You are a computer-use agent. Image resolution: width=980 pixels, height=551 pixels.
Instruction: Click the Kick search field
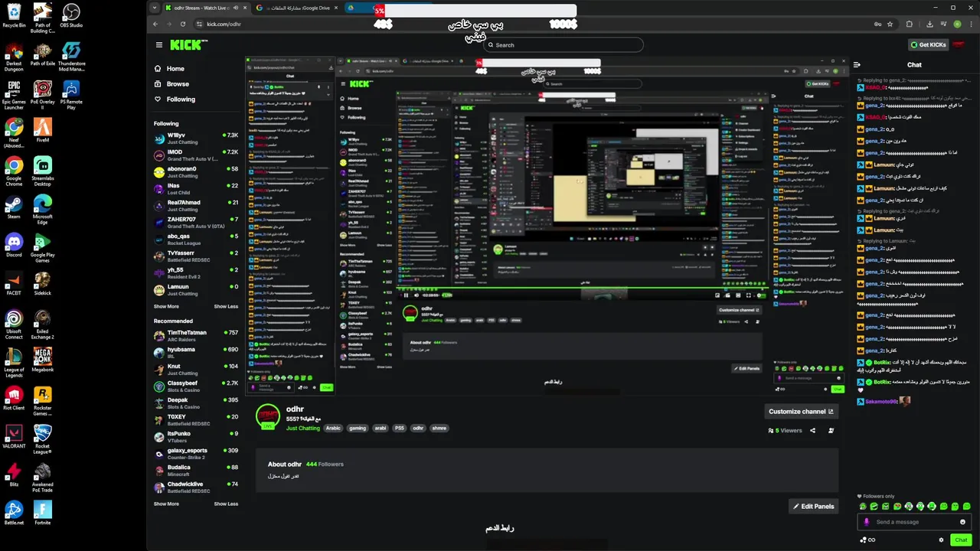[564, 45]
